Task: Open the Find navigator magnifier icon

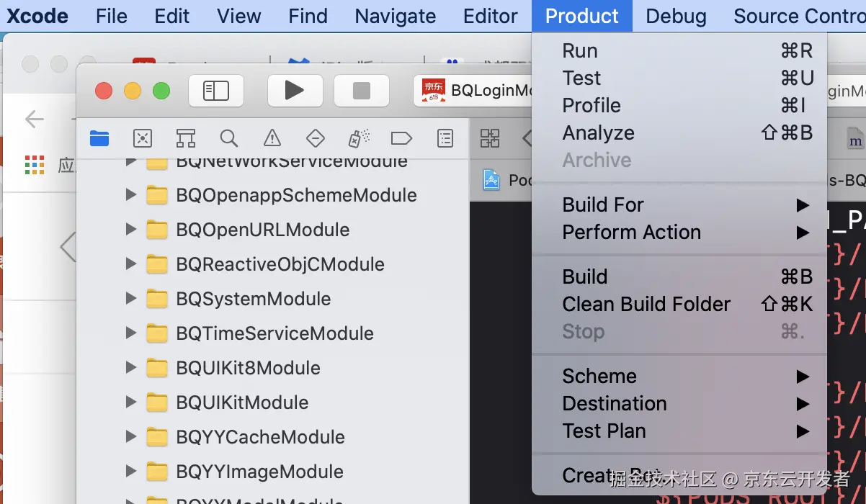Action: [229, 138]
